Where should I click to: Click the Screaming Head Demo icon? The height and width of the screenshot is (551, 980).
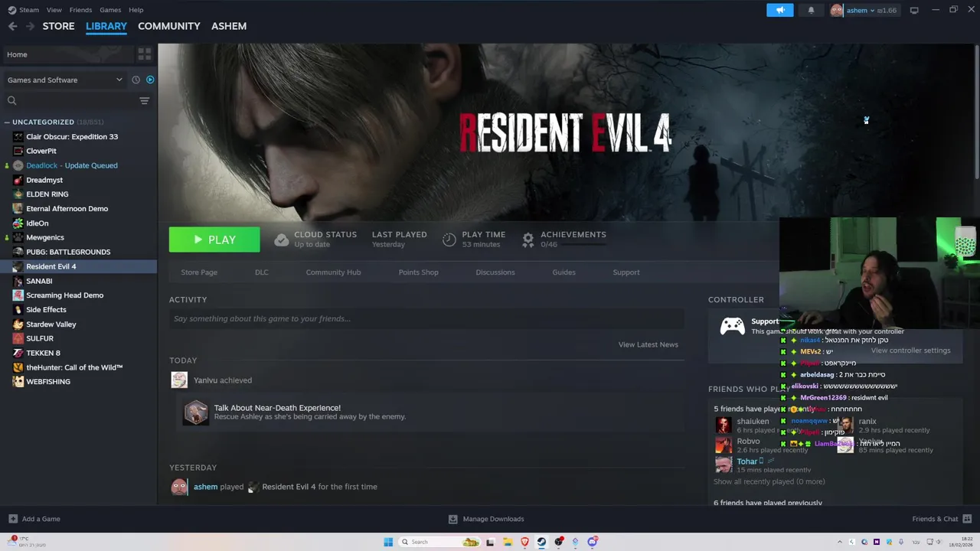(x=18, y=295)
